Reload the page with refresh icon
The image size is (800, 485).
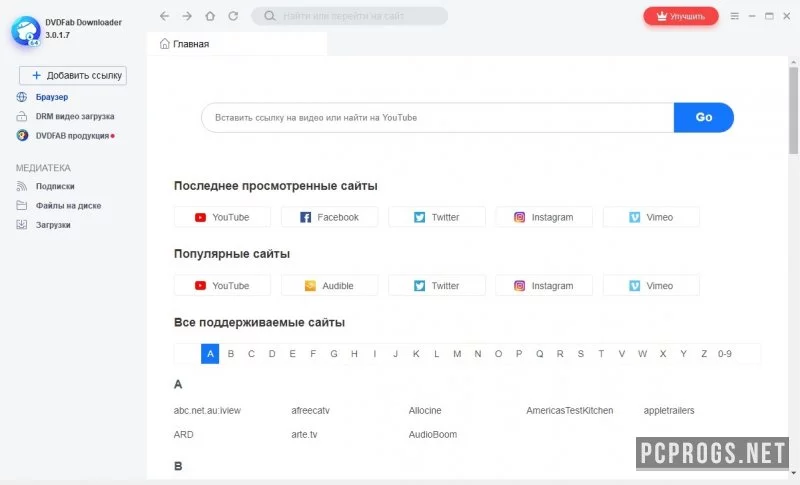pyautogui.click(x=233, y=16)
